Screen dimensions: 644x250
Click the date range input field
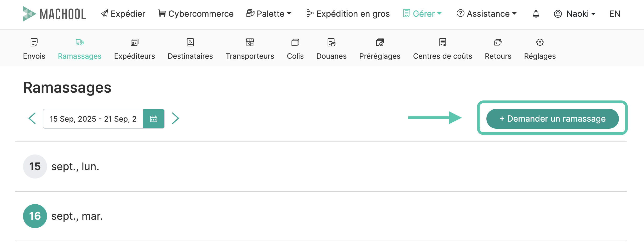click(93, 119)
